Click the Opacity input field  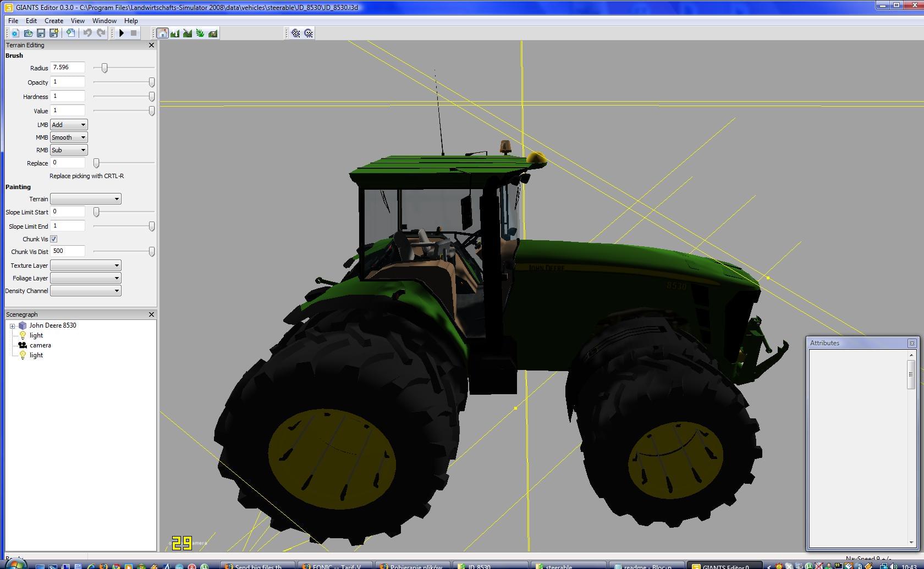pyautogui.click(x=68, y=82)
